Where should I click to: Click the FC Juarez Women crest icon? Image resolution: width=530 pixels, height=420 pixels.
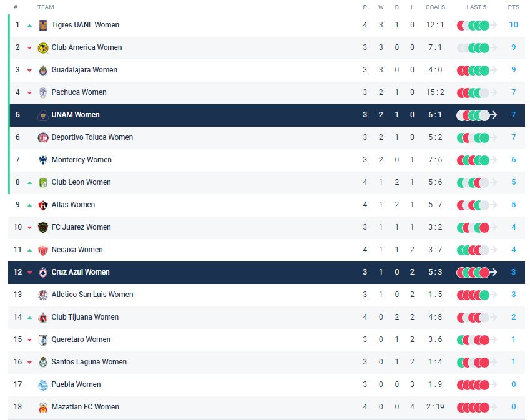[43, 227]
